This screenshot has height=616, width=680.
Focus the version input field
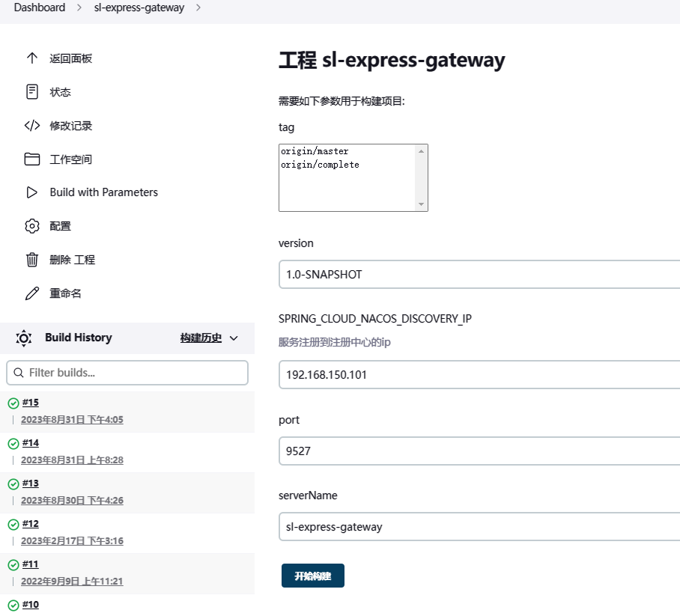point(479,275)
